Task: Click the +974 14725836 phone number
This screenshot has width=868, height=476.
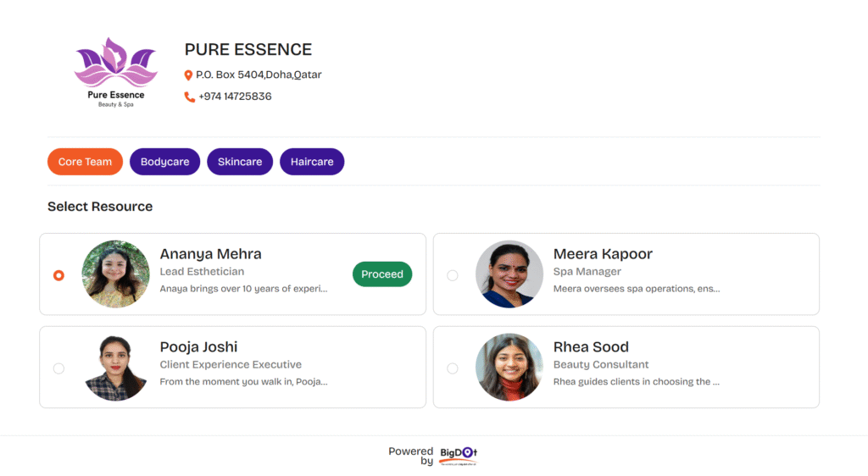Action: [235, 97]
